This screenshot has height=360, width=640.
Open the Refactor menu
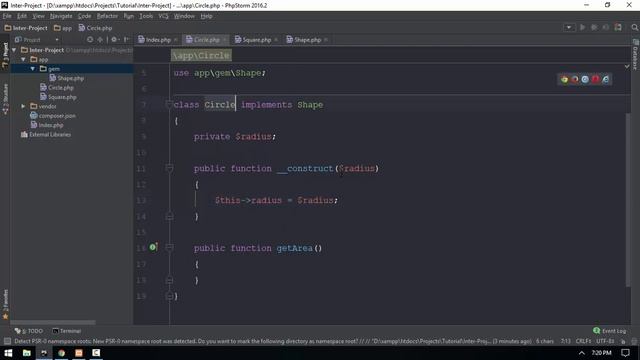107,16
